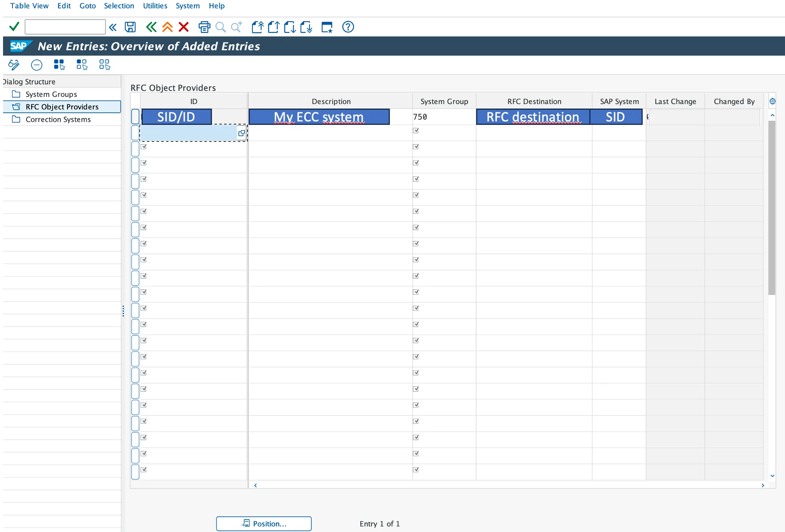Click the orange Exit up-arrows icon
The width and height of the screenshot is (785, 532).
pos(167,27)
